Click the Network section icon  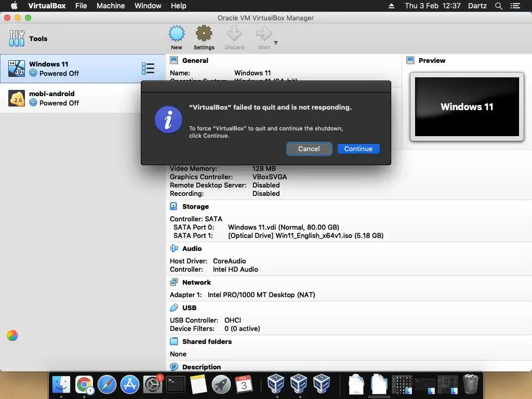point(174,282)
